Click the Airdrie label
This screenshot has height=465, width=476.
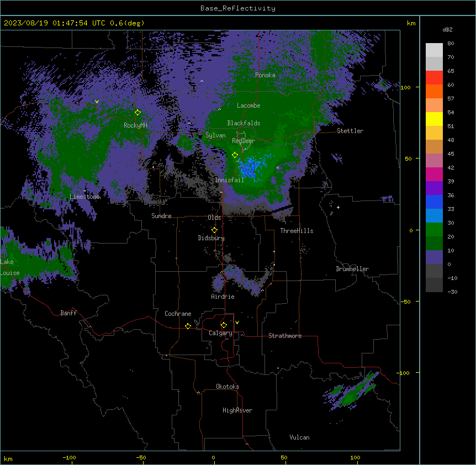click(223, 297)
